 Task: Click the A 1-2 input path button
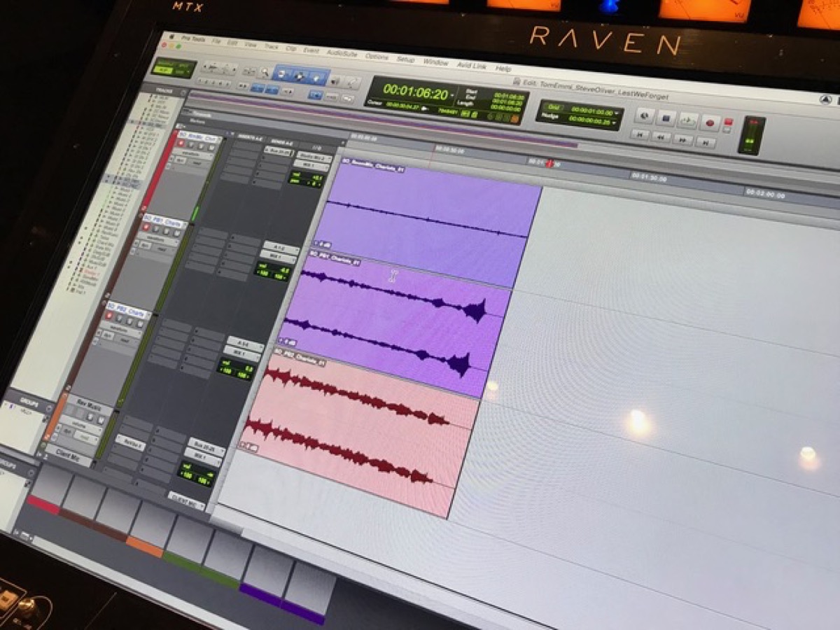point(280,250)
